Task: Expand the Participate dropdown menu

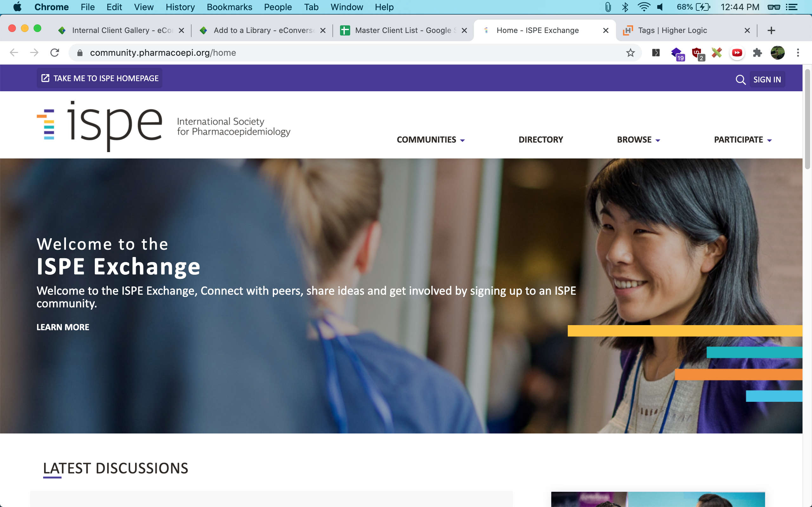Action: [743, 140]
